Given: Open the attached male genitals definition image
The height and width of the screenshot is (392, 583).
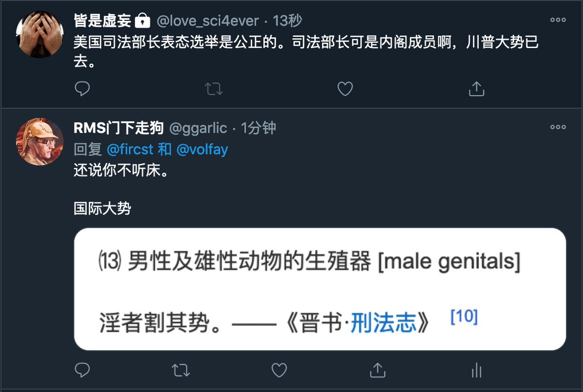Looking at the screenshot, I should pyautogui.click(x=320, y=289).
